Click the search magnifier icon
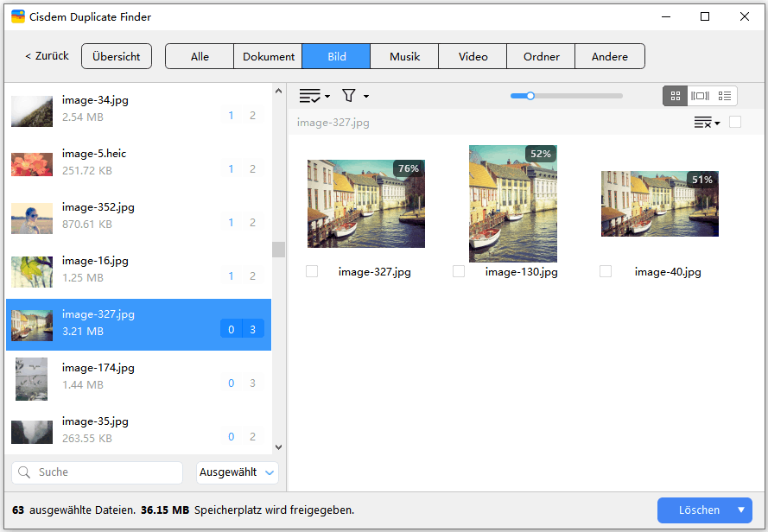This screenshot has width=768, height=532. (25, 472)
